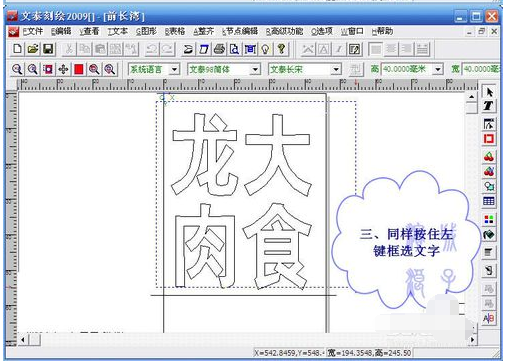The image size is (506, 361).
Task: Click the red framed zoom-to-page icon
Action: point(48,69)
